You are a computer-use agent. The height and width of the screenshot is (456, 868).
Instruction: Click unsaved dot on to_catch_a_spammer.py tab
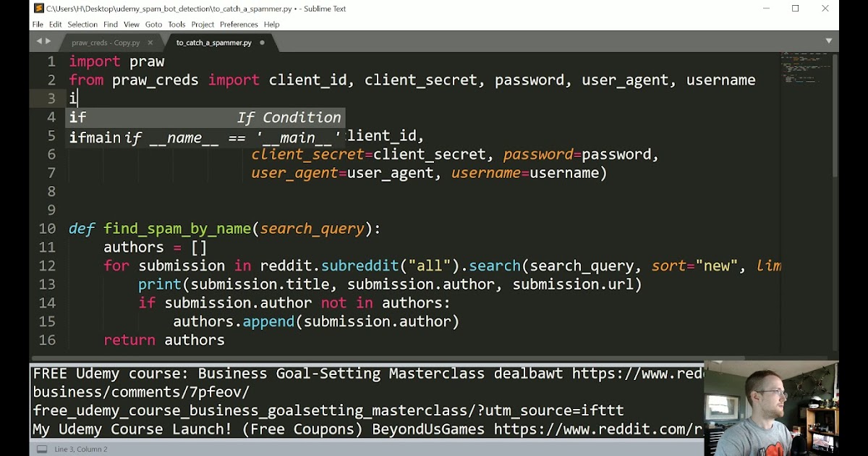(x=262, y=43)
